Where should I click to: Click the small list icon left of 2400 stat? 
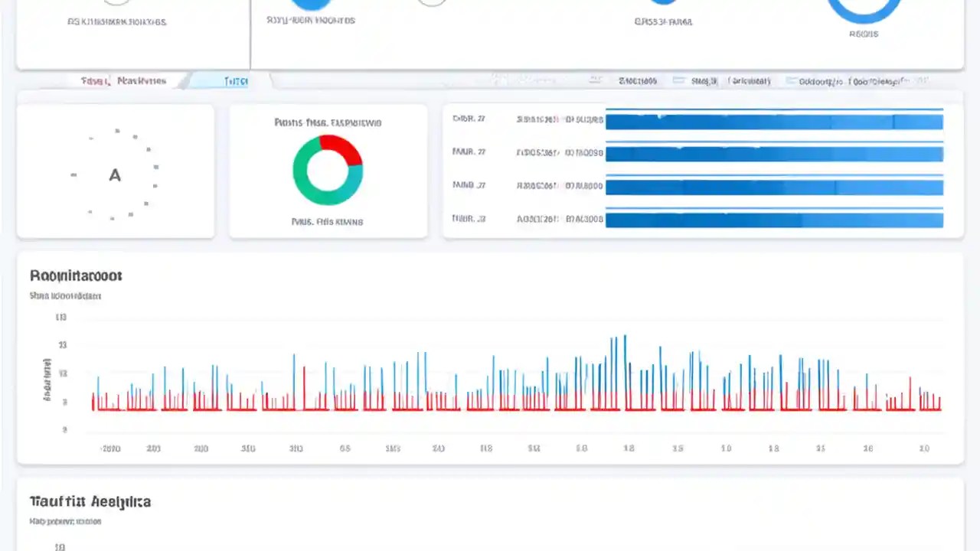[596, 80]
